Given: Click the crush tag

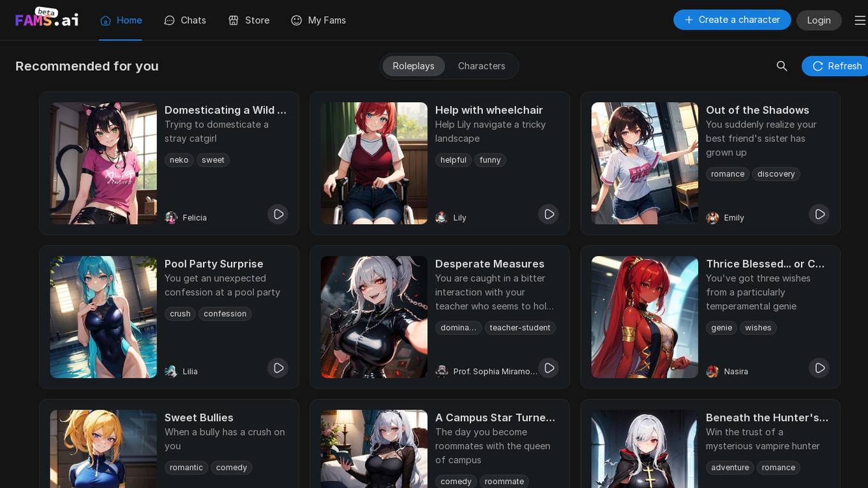Looking at the screenshot, I should [180, 314].
